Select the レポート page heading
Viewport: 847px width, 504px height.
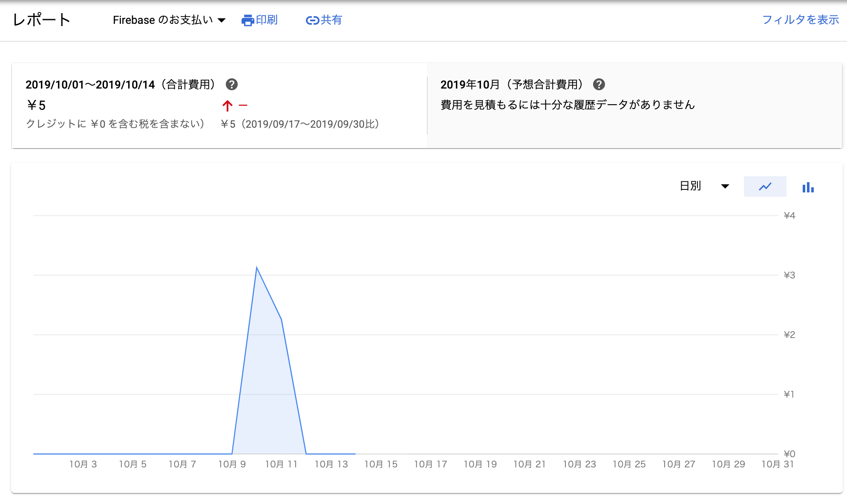click(x=41, y=19)
